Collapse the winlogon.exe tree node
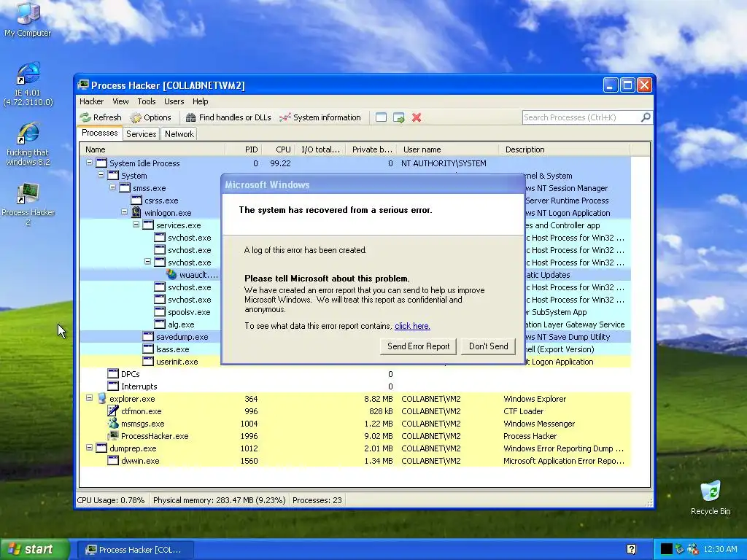Viewport: 747px width, 560px height. point(124,212)
